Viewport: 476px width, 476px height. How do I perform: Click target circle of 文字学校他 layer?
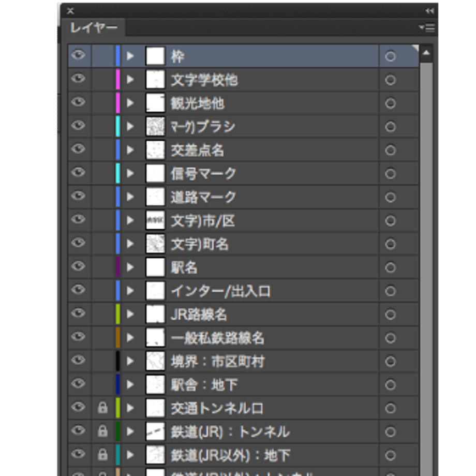(x=391, y=80)
